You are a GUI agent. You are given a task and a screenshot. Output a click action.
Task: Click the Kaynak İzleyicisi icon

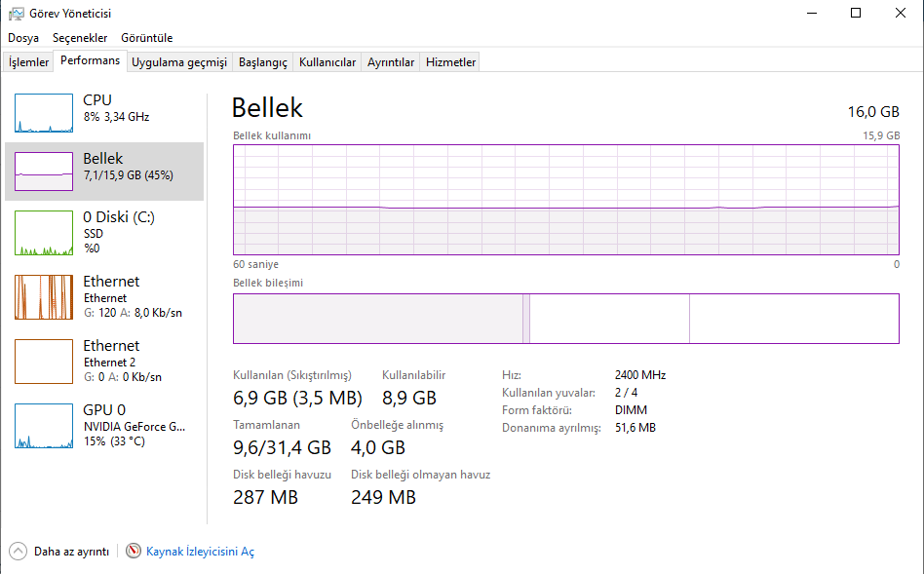(x=134, y=552)
